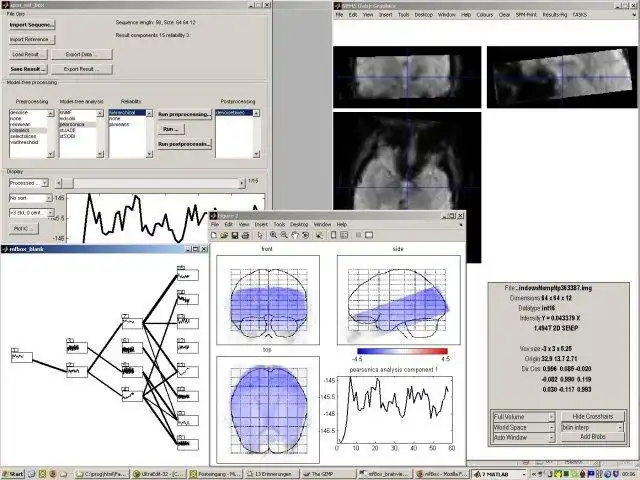
Task: Click the Run preprocessing button
Action: 184,114
